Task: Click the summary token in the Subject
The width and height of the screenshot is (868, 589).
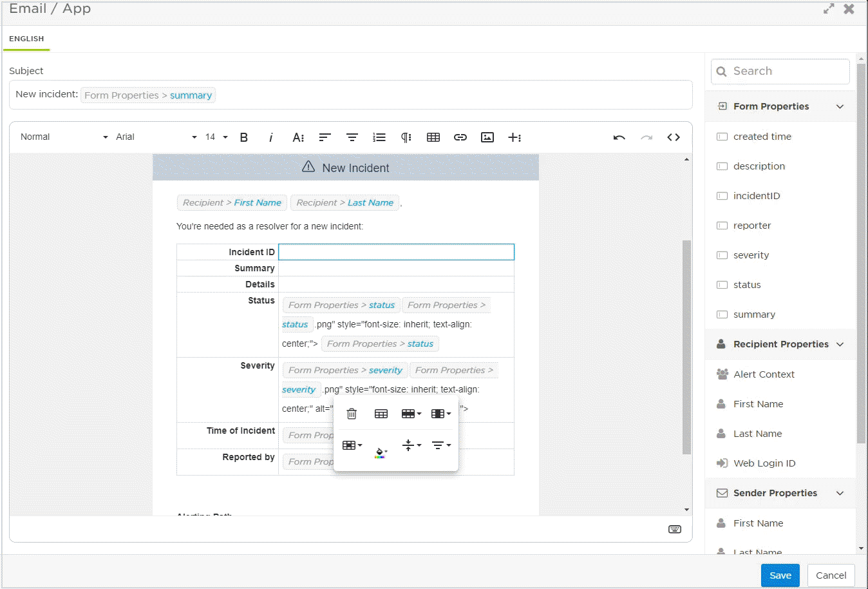Action: tap(148, 95)
